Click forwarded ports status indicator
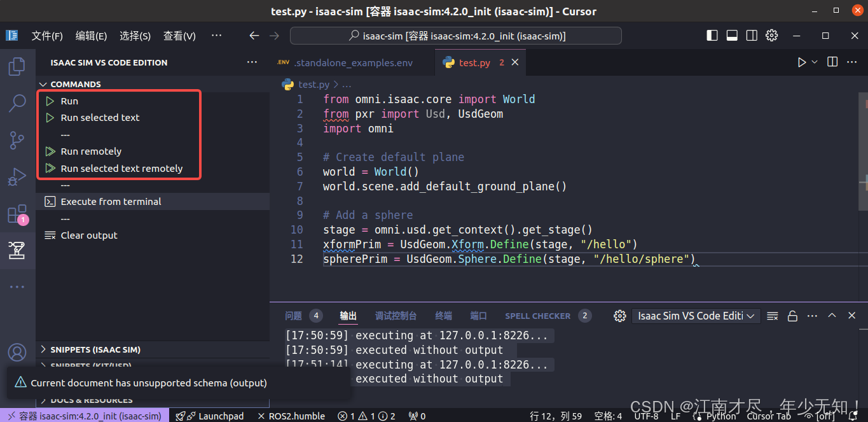This screenshot has width=868, height=422. click(417, 416)
